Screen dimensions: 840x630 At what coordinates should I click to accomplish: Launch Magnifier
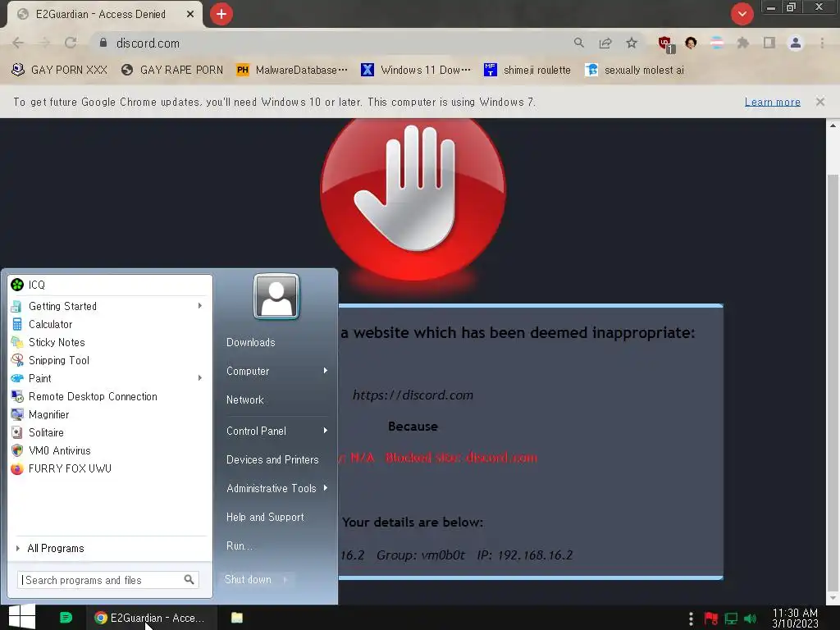(x=110, y=414)
